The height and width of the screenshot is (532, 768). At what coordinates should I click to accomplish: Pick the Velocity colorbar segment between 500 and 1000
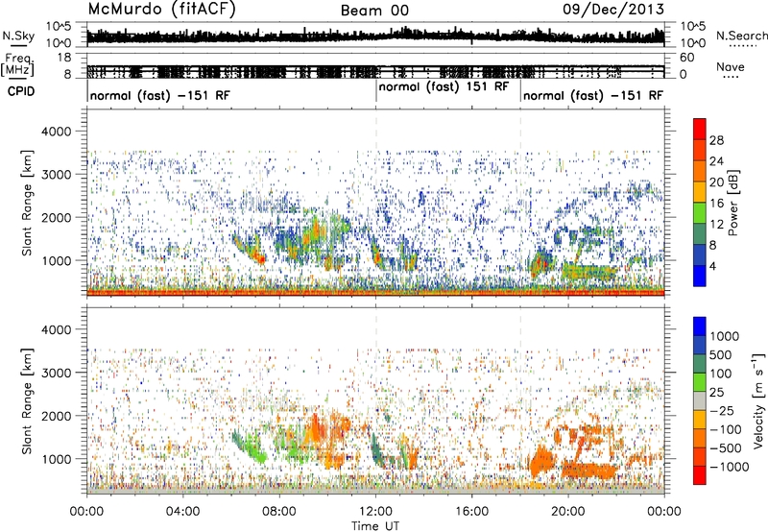(700, 346)
